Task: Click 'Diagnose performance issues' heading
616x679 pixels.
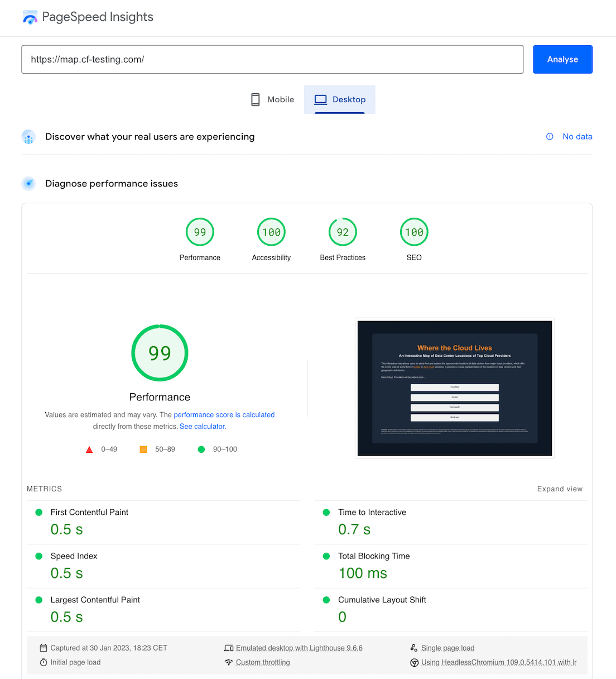Action: pyautogui.click(x=112, y=184)
